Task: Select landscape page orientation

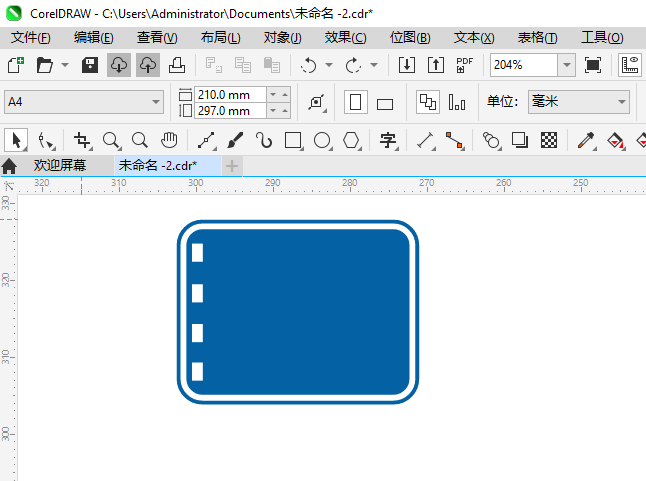Action: click(x=385, y=104)
